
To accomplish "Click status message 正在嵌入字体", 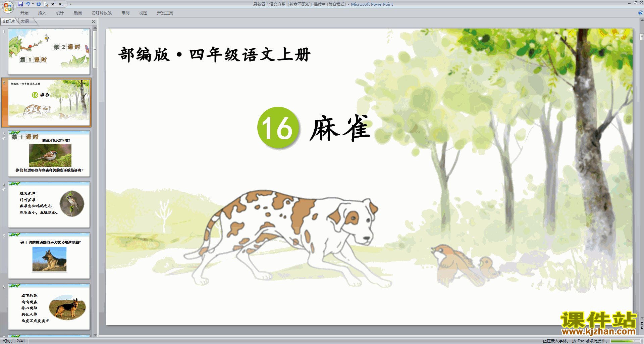I will (555, 341).
